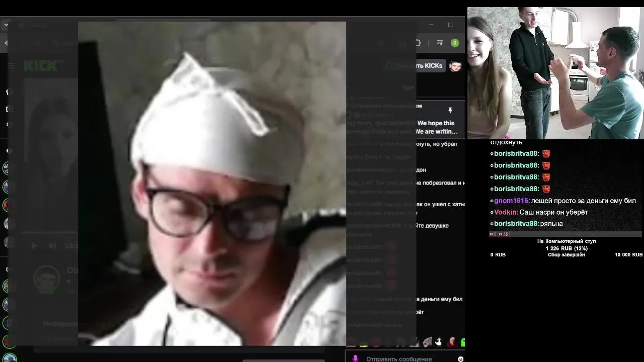Click the "Отправить сообщение" chat input
The height and width of the screenshot is (362, 644).
click(x=399, y=359)
